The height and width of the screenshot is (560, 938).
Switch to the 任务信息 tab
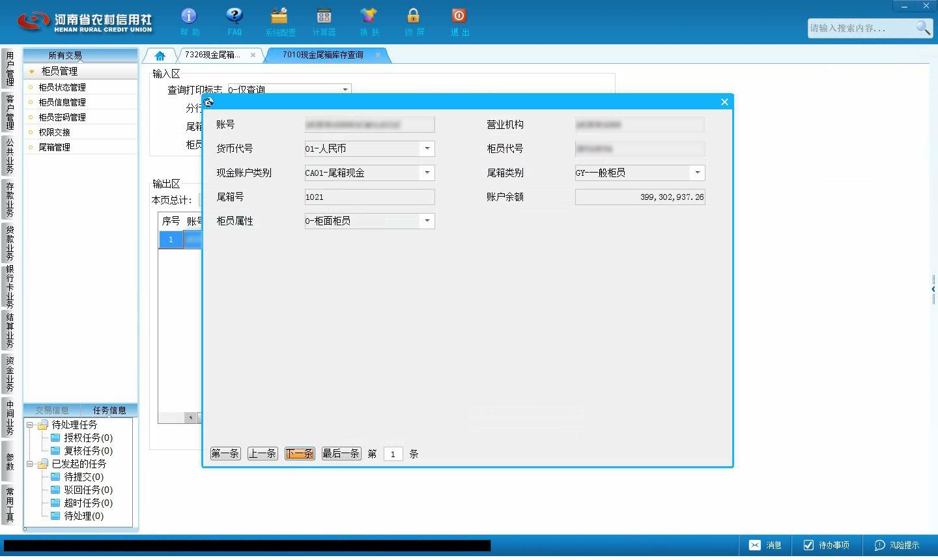tap(109, 410)
